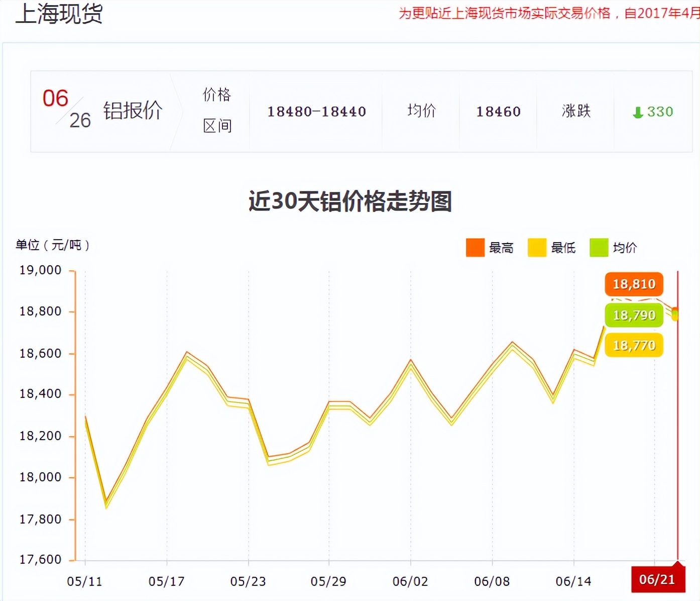
Task: Click the 06/14 x-axis date label
Action: click(x=573, y=581)
